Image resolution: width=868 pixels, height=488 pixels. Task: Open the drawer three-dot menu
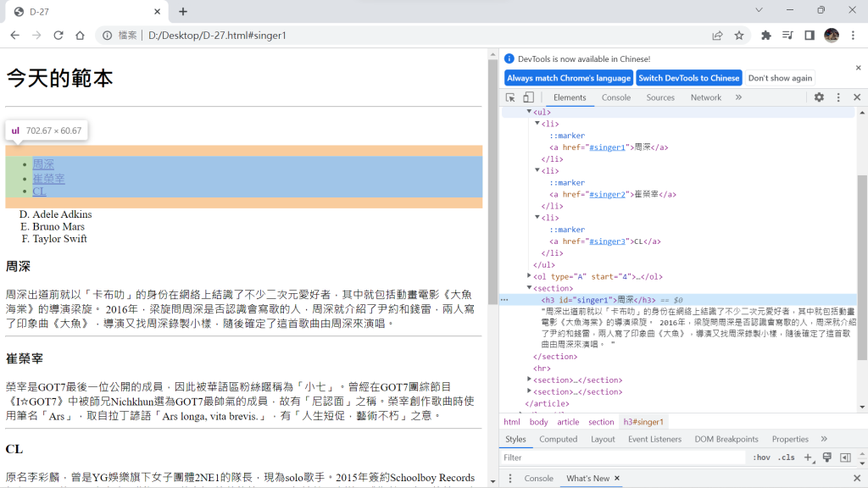(510, 479)
